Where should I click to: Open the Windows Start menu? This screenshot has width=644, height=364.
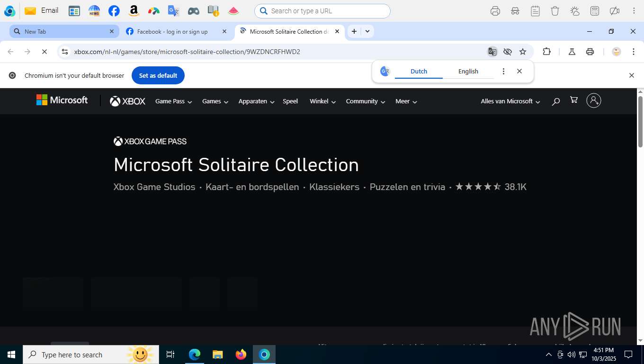pyautogui.click(x=11, y=355)
